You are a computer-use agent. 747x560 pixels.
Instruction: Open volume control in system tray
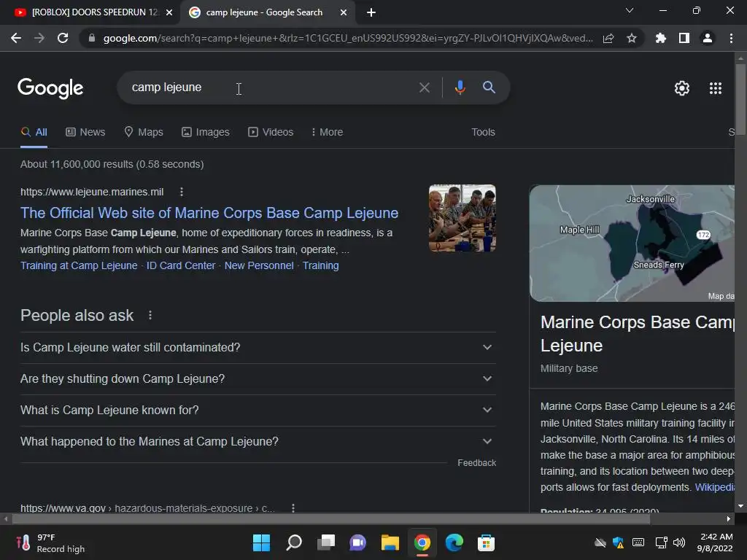tap(679, 542)
